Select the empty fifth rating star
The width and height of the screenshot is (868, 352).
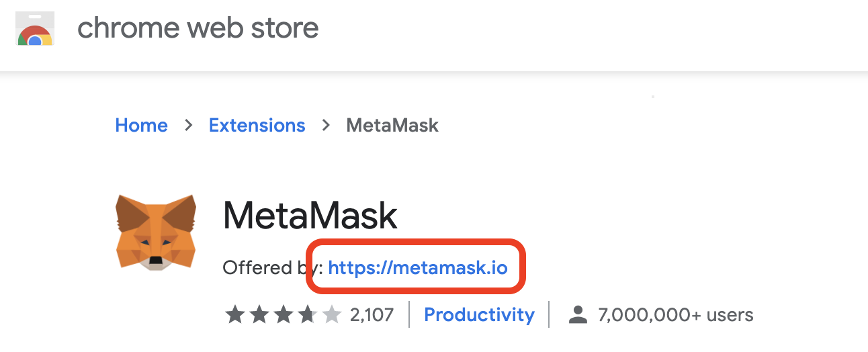pyautogui.click(x=332, y=314)
